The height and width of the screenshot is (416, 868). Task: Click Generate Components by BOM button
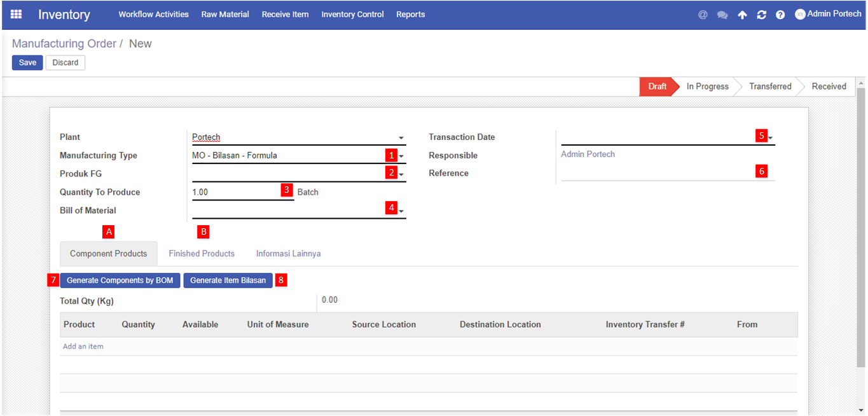(x=120, y=281)
